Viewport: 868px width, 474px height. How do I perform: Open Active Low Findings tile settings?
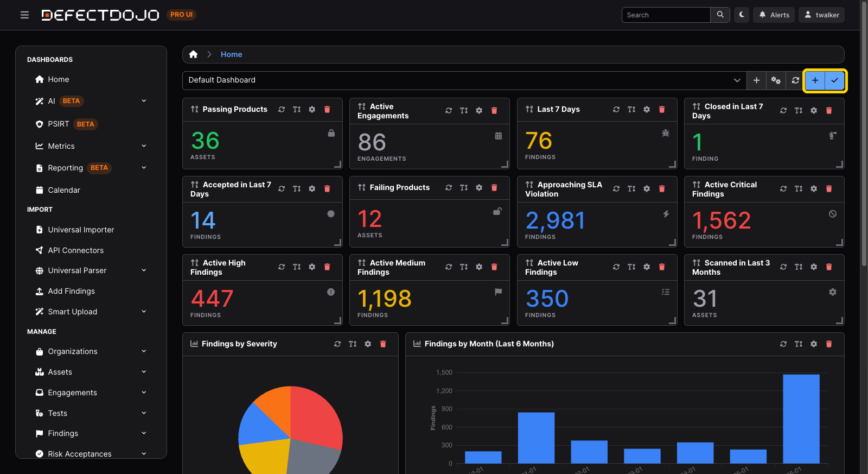click(647, 267)
